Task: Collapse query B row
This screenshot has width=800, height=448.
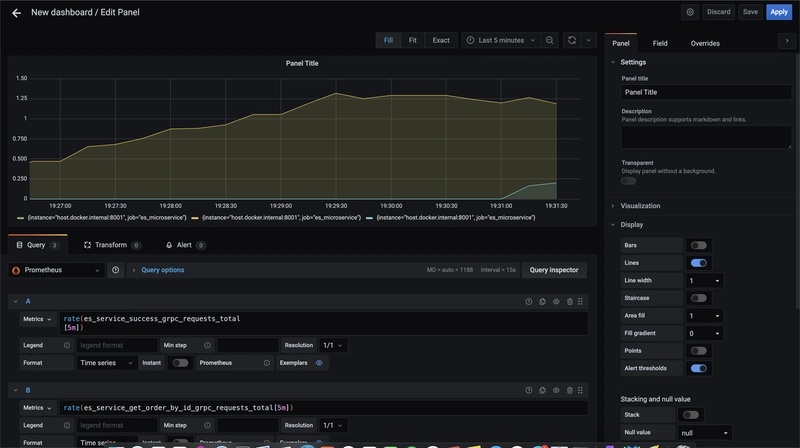Action: click(15, 390)
